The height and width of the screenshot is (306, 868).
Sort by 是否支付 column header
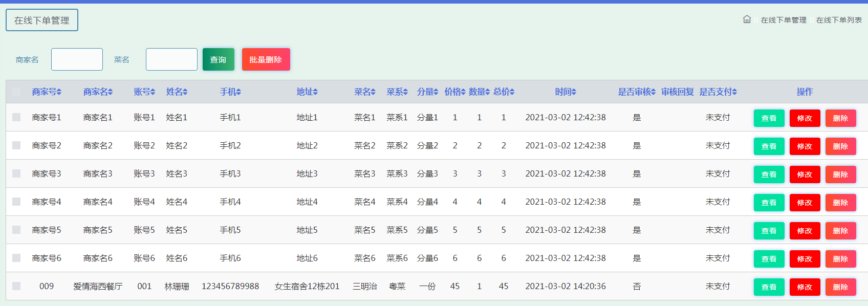(x=718, y=92)
